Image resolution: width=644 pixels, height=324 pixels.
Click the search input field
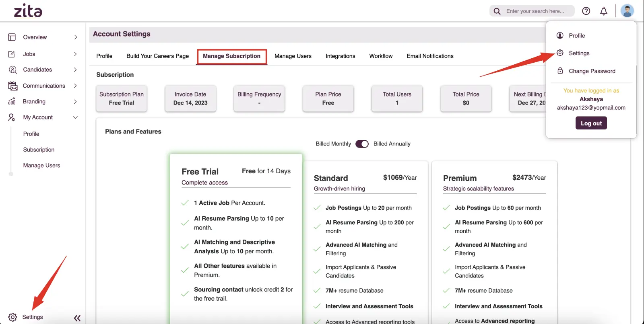pyautogui.click(x=535, y=11)
